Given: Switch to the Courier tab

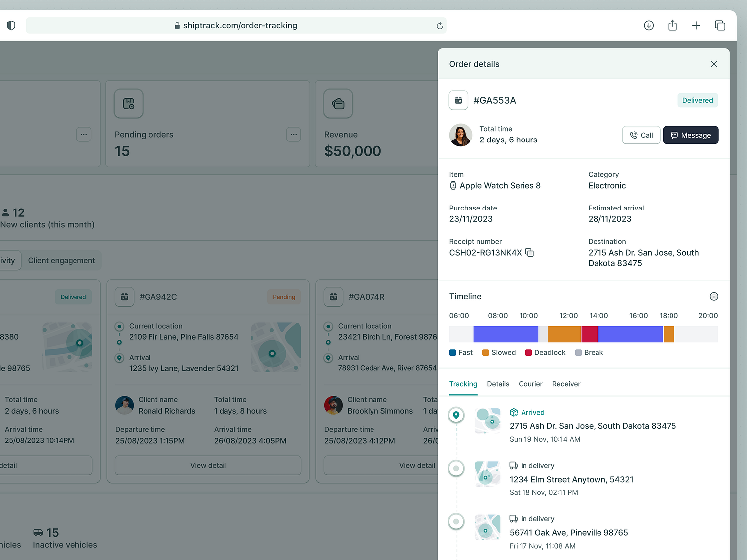Looking at the screenshot, I should 530,384.
